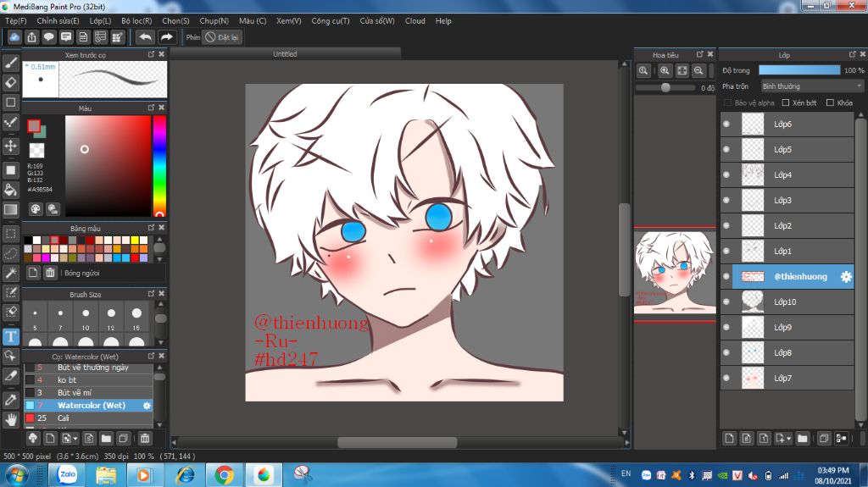Viewport: 868px width, 487px height.
Task: Pick the Lasso selection tool
Action: (11, 253)
